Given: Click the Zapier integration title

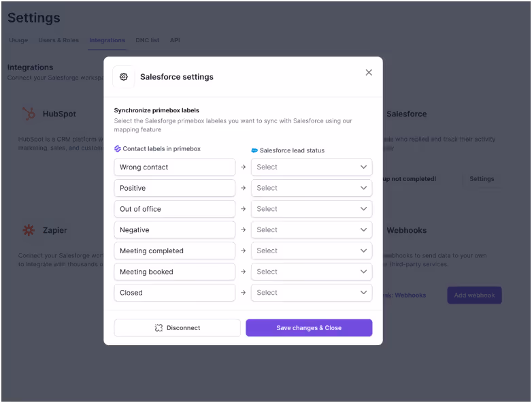Looking at the screenshot, I should point(55,230).
